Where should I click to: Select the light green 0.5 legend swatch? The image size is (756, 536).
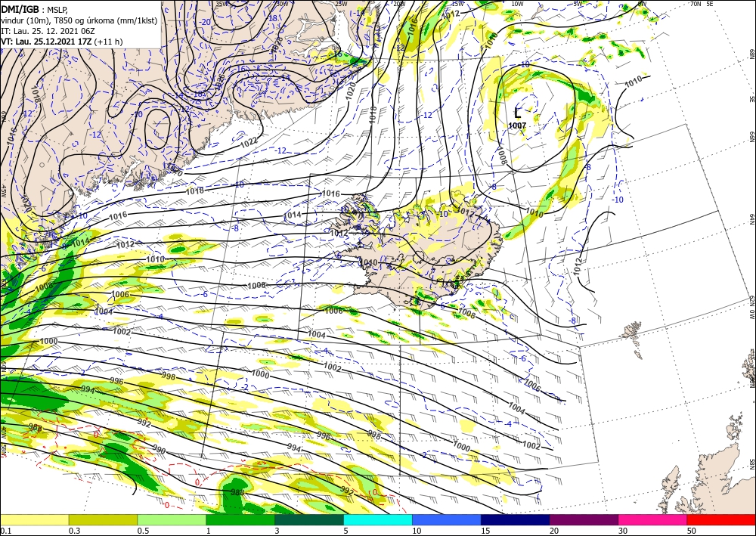coord(172,519)
